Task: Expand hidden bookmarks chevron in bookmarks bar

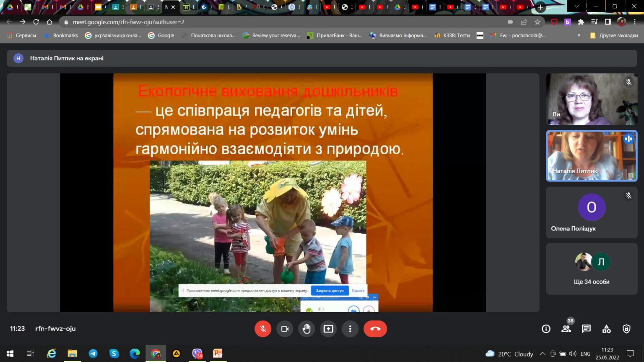Action: pos(579,35)
